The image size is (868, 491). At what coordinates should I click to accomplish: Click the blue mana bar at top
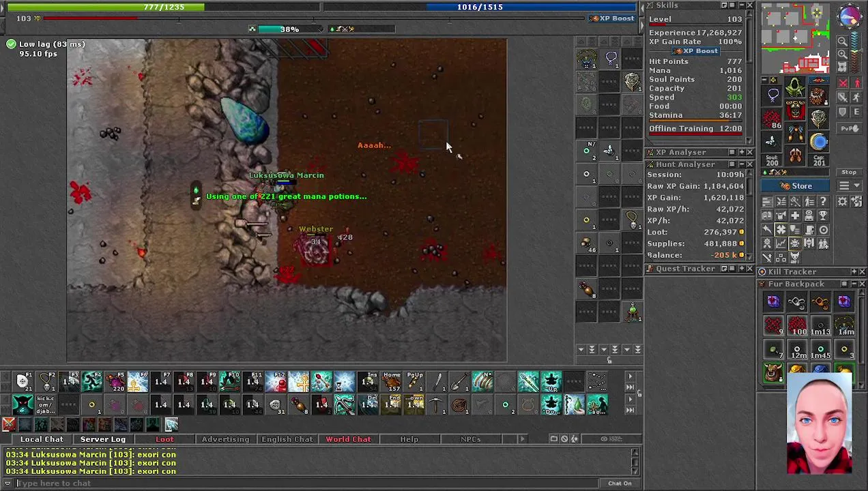[x=480, y=7]
